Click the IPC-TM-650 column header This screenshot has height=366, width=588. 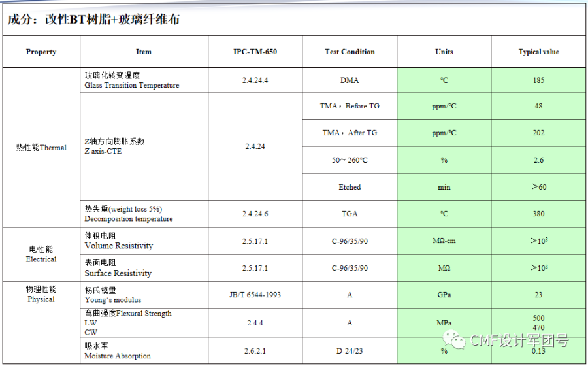255,52
